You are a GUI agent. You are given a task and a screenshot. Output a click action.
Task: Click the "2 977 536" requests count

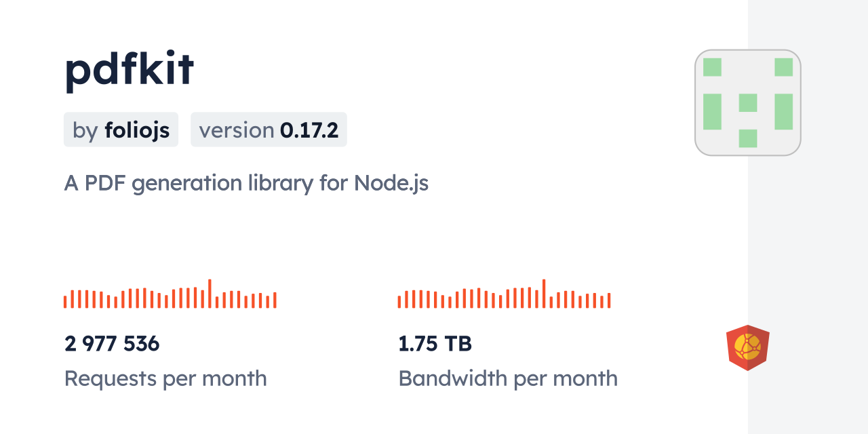click(x=112, y=344)
